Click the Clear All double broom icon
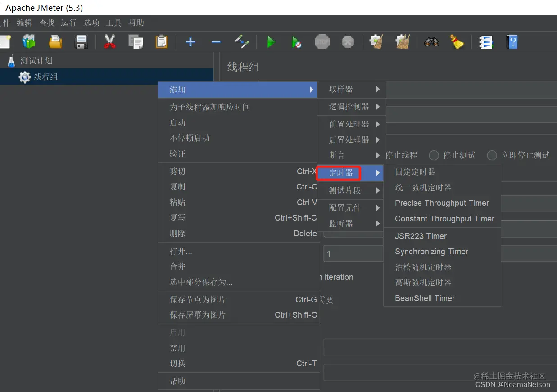 [x=403, y=42]
